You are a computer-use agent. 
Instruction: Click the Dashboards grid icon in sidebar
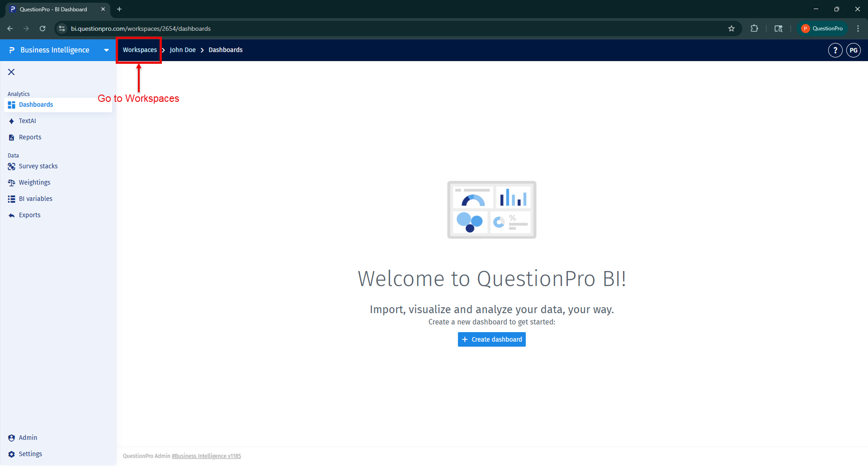[x=12, y=105]
